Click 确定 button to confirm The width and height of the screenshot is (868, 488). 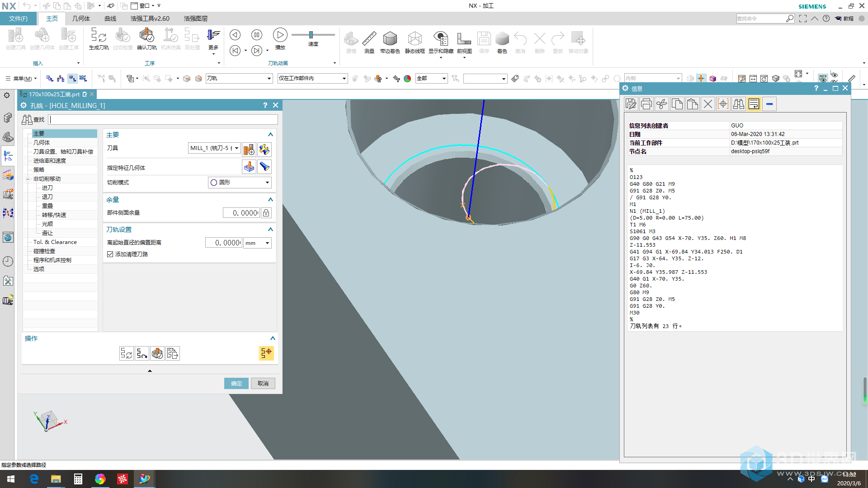click(236, 383)
